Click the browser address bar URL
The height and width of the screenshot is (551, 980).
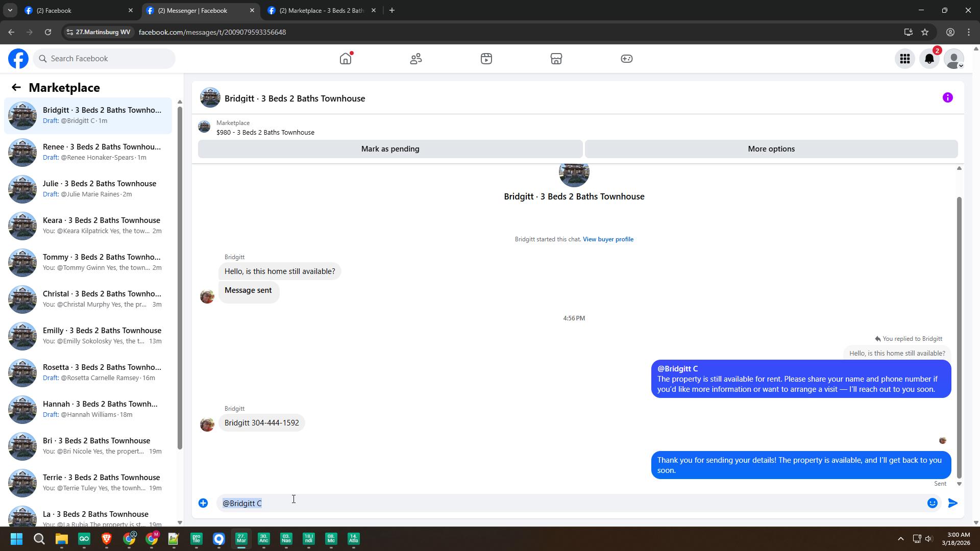pos(212,32)
